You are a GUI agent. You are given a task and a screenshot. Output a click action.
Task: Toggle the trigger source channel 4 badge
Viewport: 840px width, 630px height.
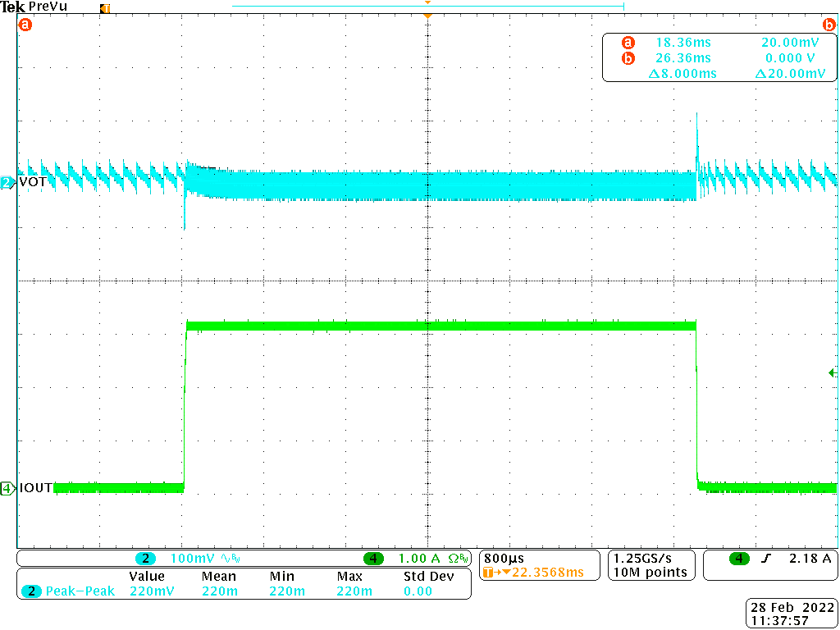pyautogui.click(x=739, y=559)
